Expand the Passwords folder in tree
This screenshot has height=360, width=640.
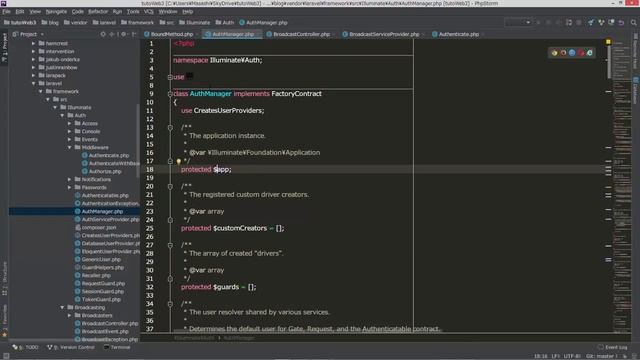[x=69, y=187]
